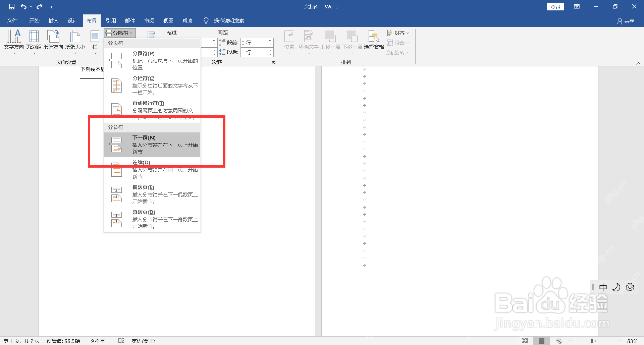Click the Save icon in title bar
The height and width of the screenshot is (345, 644).
pos(12,7)
